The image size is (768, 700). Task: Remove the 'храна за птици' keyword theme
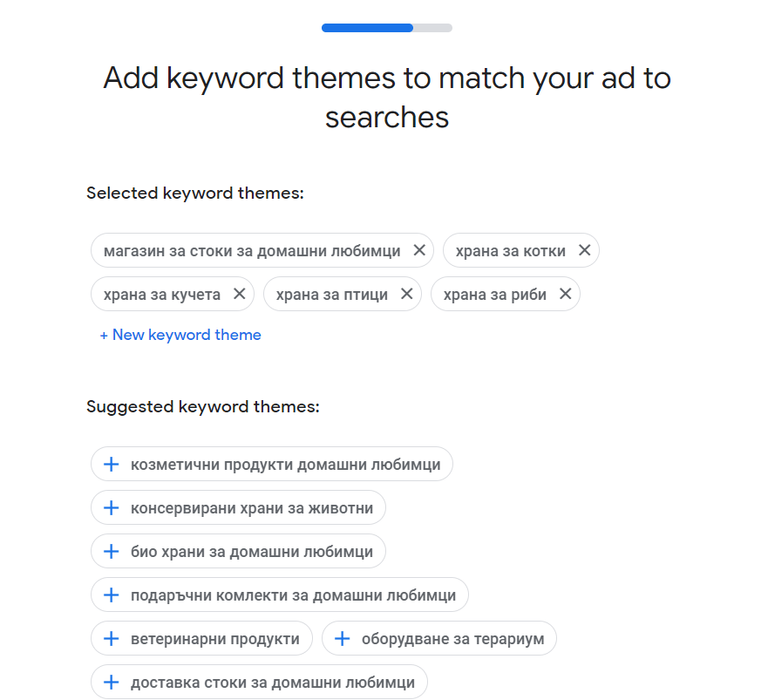pos(406,294)
